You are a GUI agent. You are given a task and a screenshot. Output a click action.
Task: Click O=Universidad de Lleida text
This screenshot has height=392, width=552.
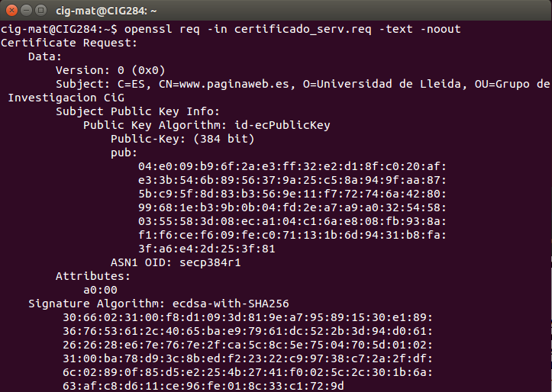pos(386,84)
